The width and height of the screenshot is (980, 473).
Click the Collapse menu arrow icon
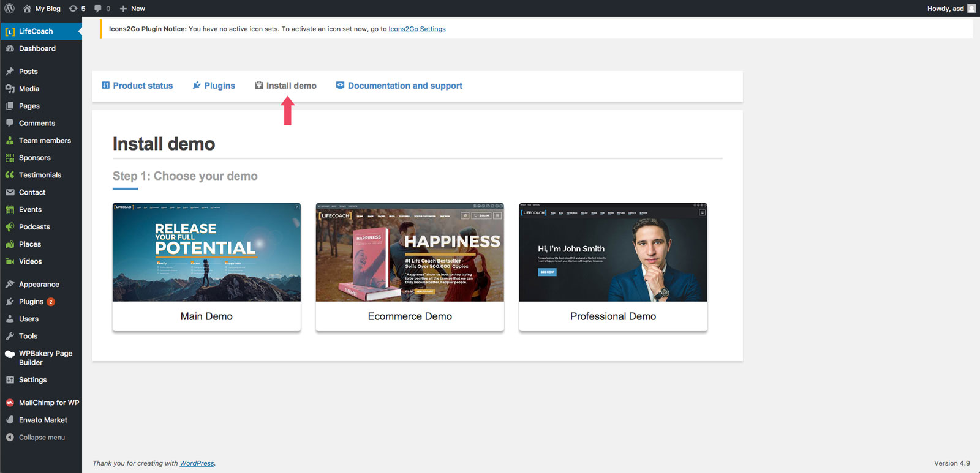[x=10, y=438]
